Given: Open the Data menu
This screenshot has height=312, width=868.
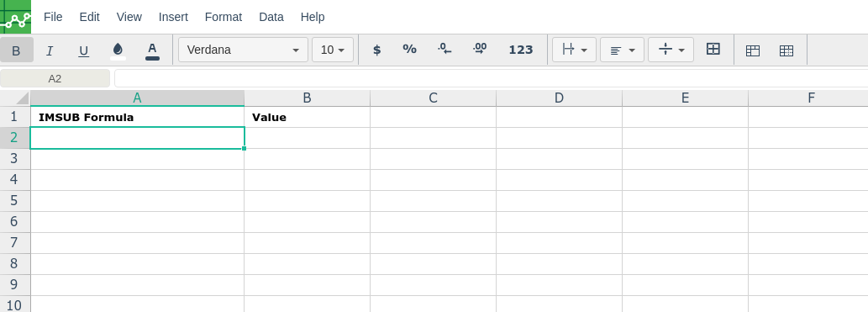Looking at the screenshot, I should [271, 17].
